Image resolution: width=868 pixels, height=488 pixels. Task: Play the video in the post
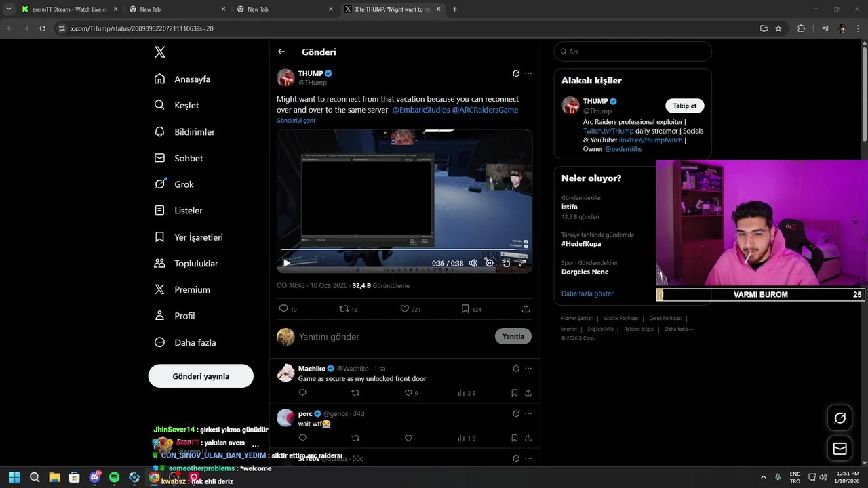(287, 263)
